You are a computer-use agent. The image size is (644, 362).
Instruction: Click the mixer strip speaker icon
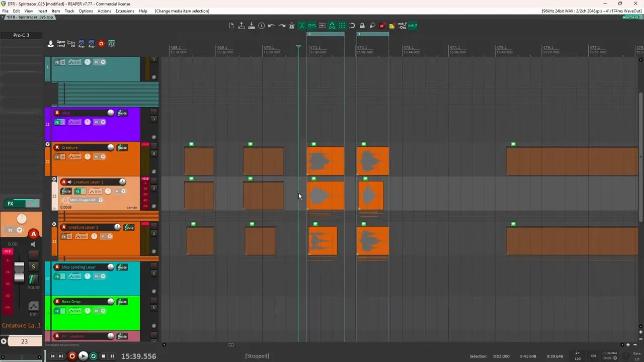[34, 244]
